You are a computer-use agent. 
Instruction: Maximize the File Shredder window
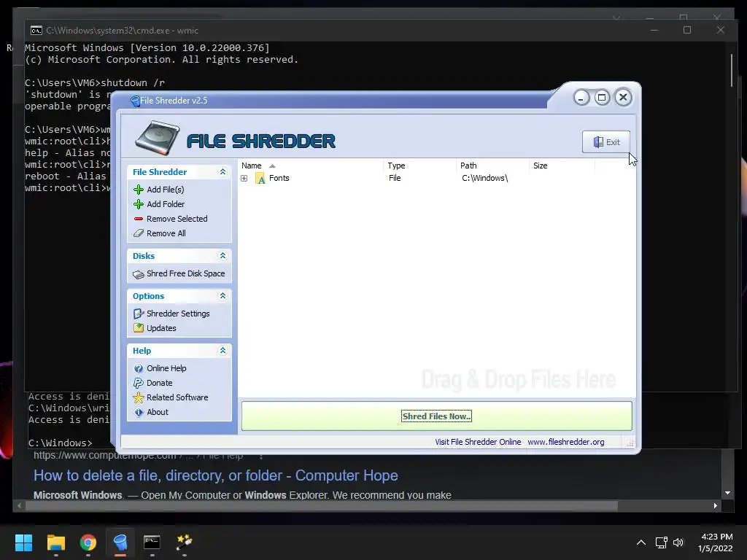point(602,98)
